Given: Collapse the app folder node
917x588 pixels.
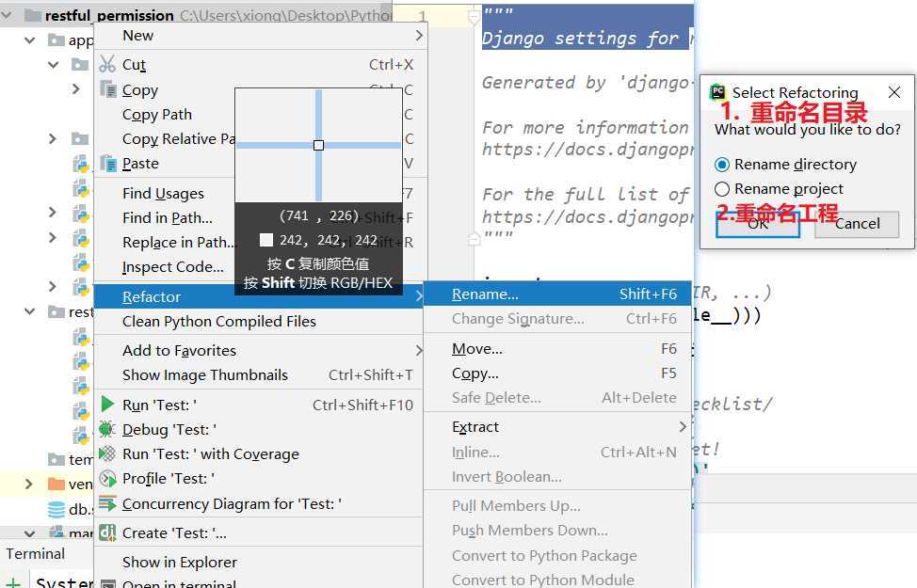Looking at the screenshot, I should pyautogui.click(x=29, y=40).
